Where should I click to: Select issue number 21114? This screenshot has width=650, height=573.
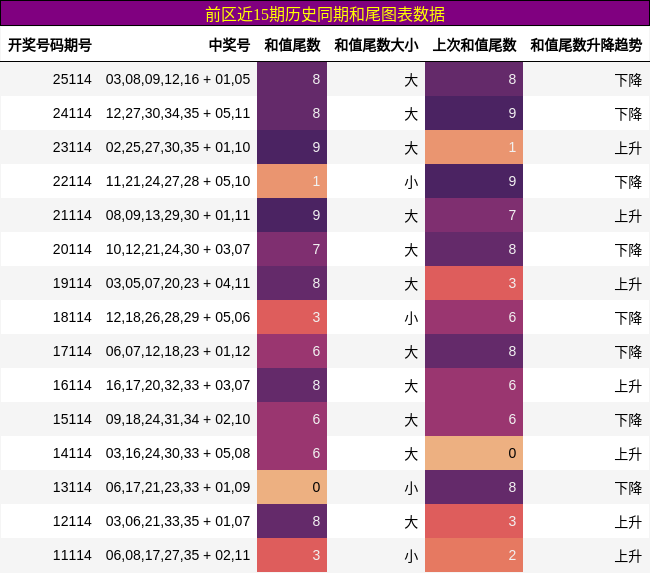coord(72,215)
